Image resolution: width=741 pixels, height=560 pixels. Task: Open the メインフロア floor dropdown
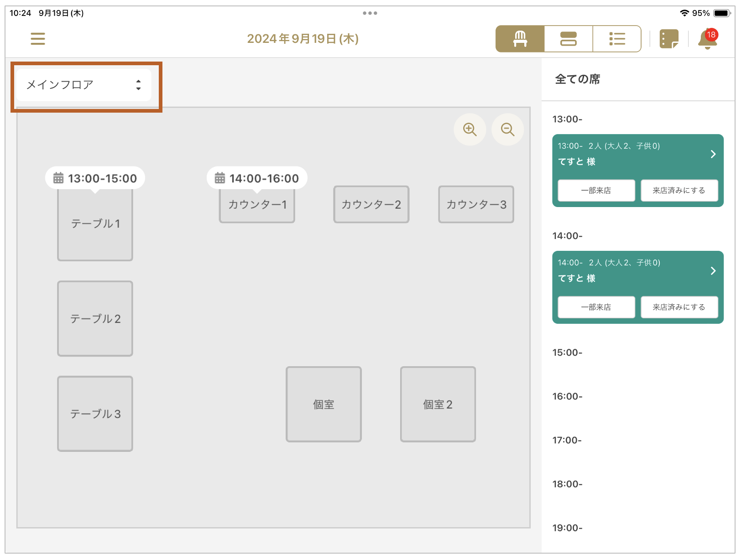click(x=83, y=85)
